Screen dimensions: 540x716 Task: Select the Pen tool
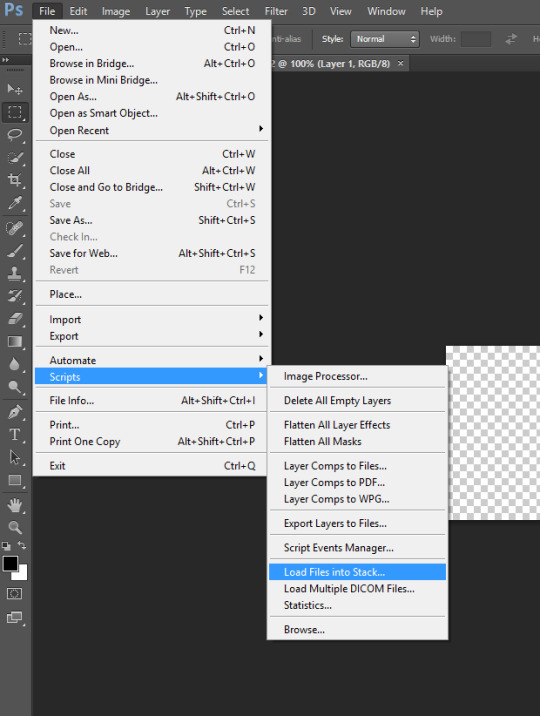click(x=15, y=412)
